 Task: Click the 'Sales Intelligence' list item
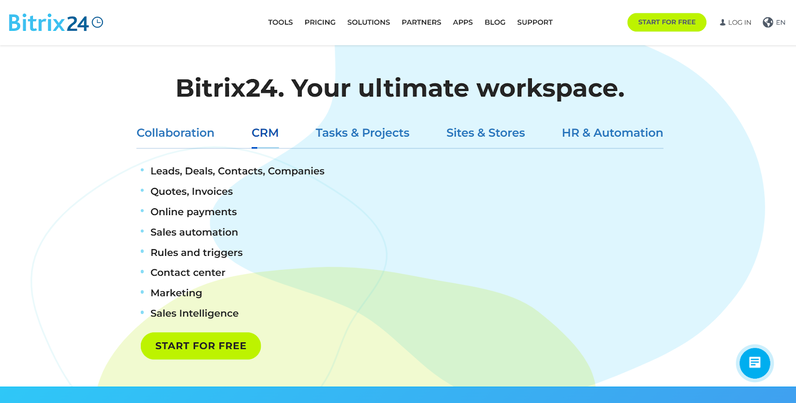194,313
